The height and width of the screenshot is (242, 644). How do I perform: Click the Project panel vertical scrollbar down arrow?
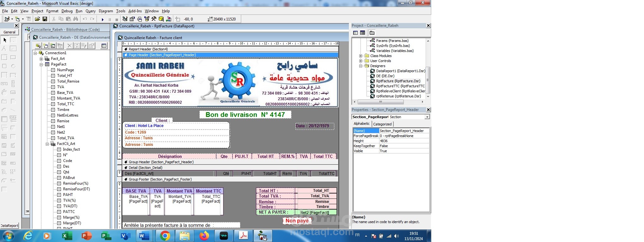[428, 96]
